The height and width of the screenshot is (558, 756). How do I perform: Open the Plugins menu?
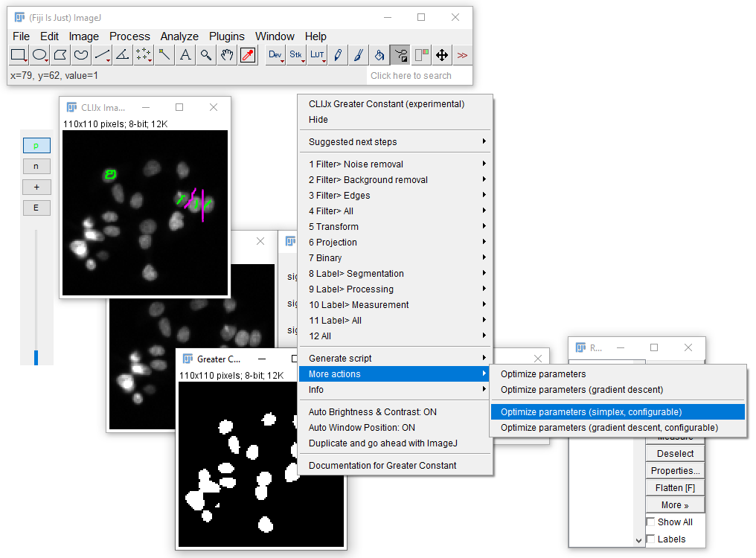pyautogui.click(x=227, y=36)
